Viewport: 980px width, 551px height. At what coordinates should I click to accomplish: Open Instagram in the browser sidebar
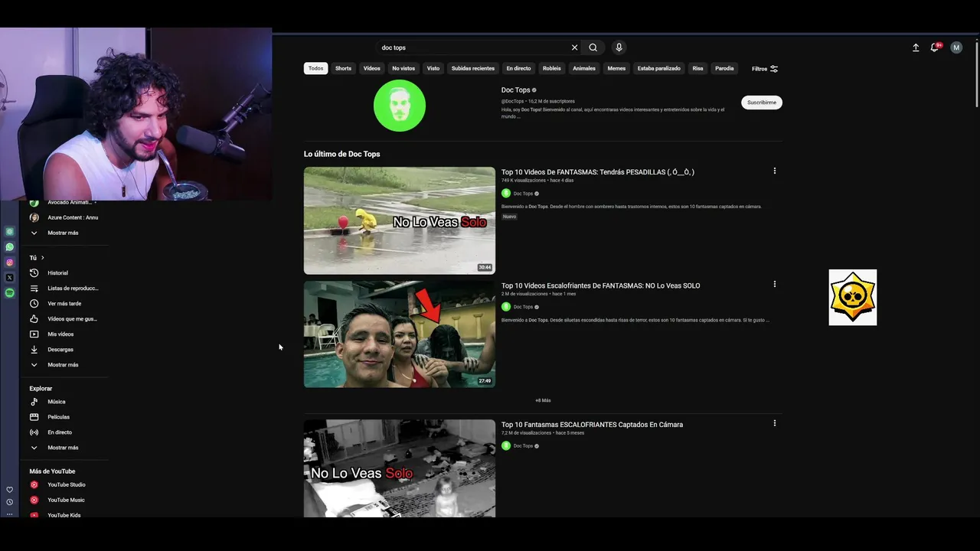pos(10,262)
